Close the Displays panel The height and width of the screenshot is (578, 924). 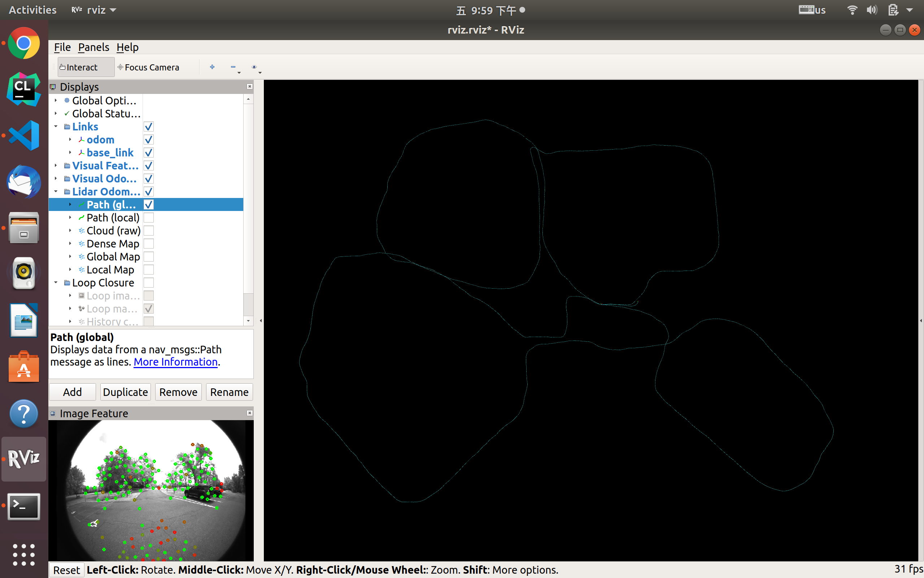[250, 86]
